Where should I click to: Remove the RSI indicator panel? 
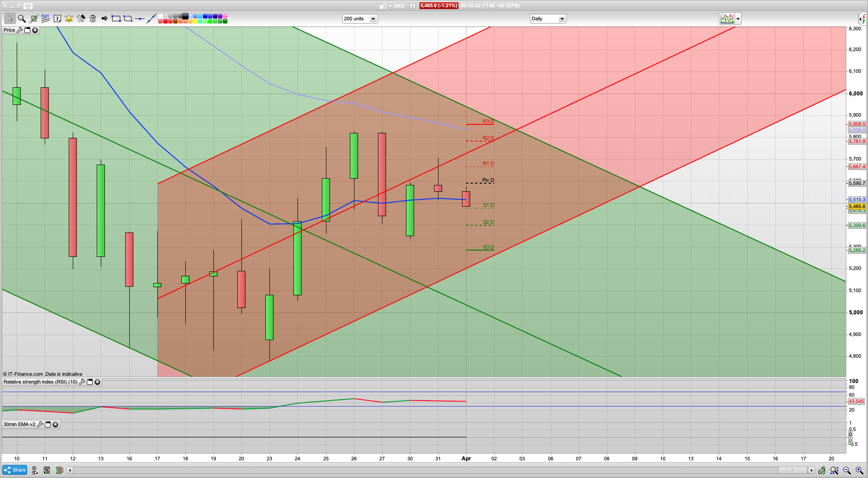pyautogui.click(x=97, y=382)
